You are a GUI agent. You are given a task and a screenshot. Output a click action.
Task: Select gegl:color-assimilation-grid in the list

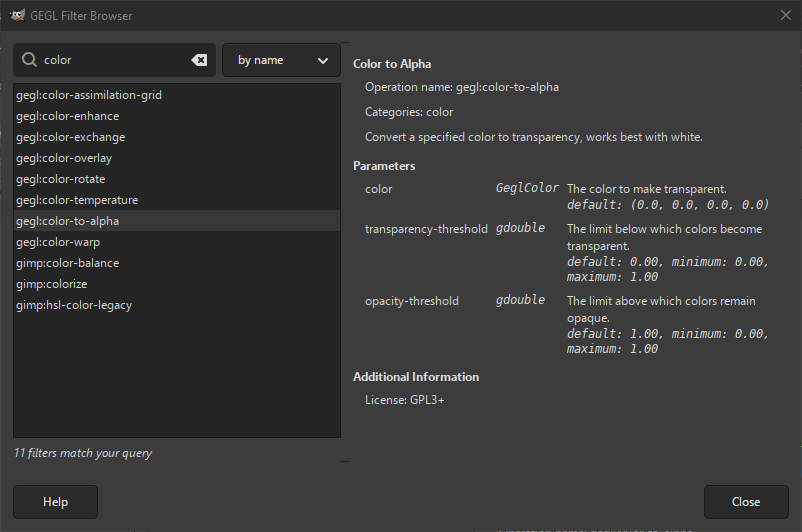click(177, 95)
